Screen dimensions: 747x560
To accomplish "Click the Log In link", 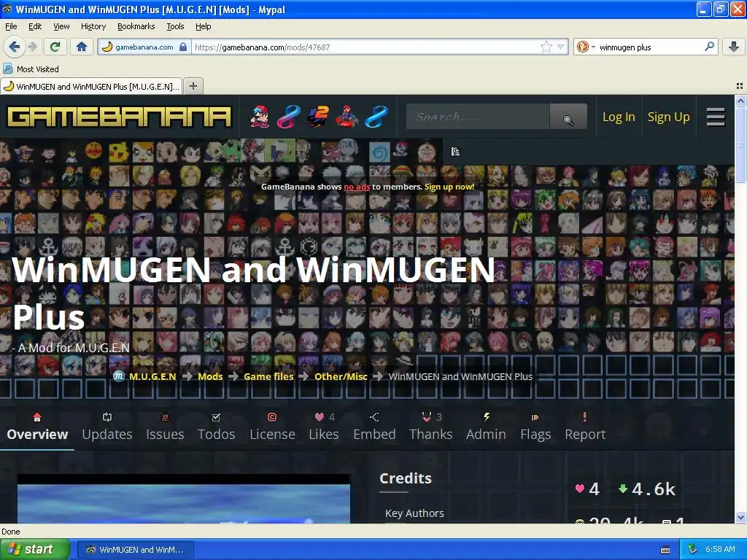I will click(619, 117).
